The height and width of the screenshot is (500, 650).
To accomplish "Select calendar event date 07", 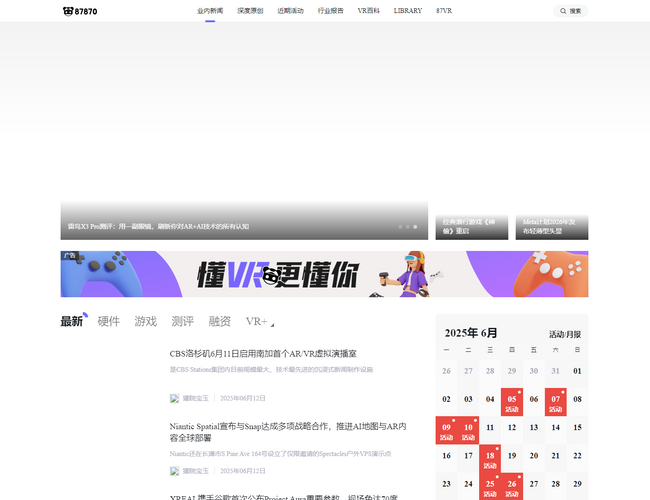I will coord(555,402).
